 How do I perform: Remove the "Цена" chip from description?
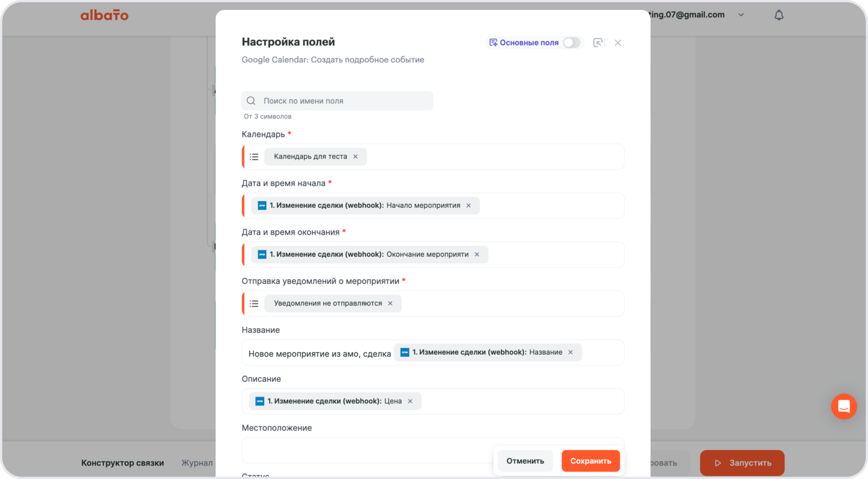pos(410,401)
